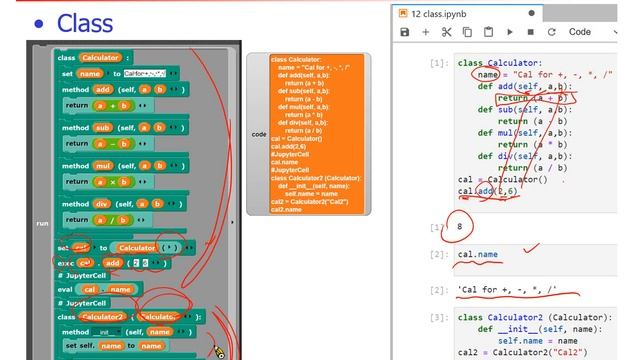Expand arrows beside the return a + b block
640x360 pixels.
click(x=142, y=106)
